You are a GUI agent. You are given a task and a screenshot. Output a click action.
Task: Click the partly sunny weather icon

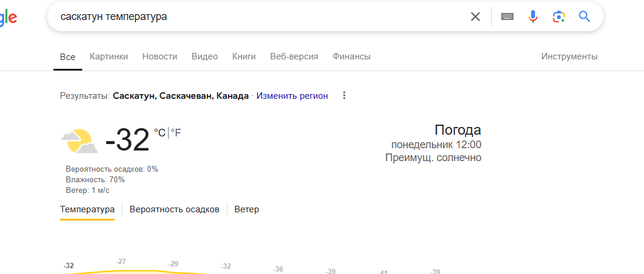coord(79,141)
